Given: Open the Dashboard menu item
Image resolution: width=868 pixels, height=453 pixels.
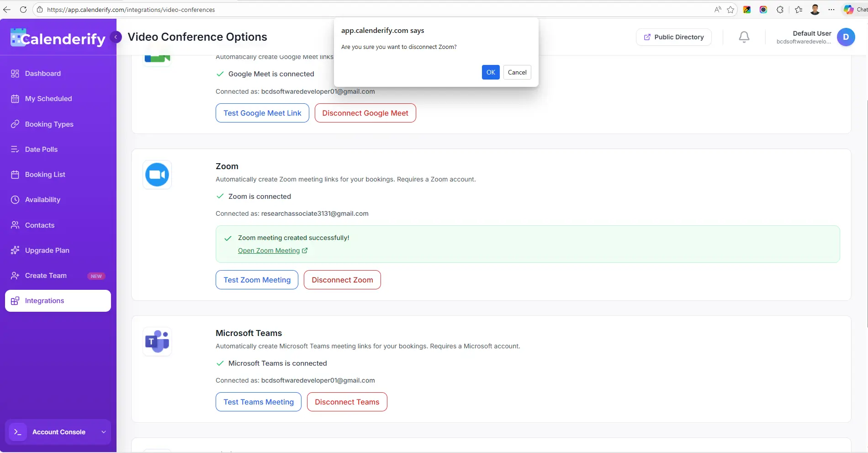Looking at the screenshot, I should tap(43, 74).
